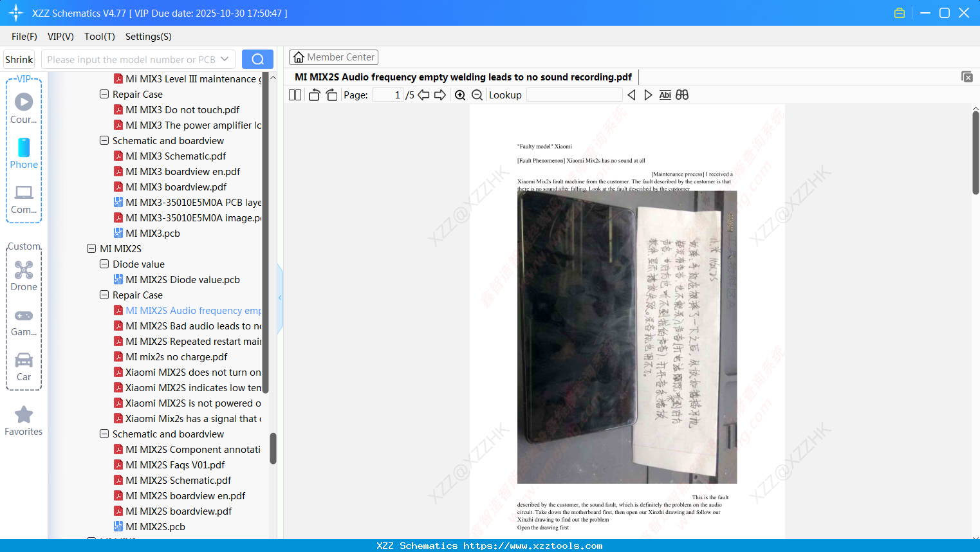Collapse MI MIX3 Schematic and boardview folder

(x=104, y=140)
